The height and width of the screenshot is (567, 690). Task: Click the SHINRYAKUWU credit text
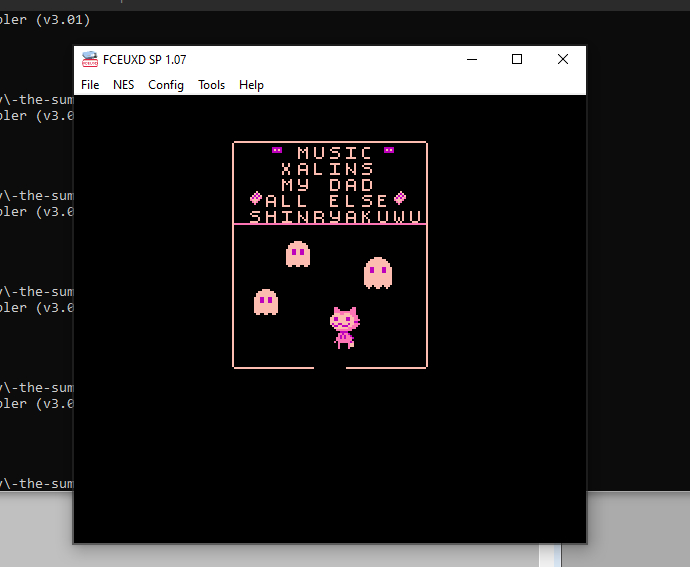[335, 216]
